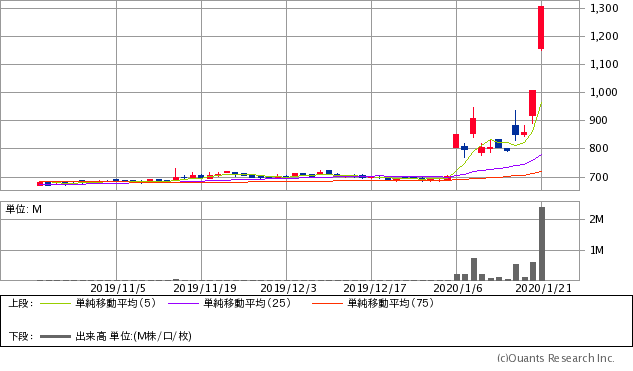Click the 1,200 price axis label
The image size is (633, 371).
[x=604, y=36]
